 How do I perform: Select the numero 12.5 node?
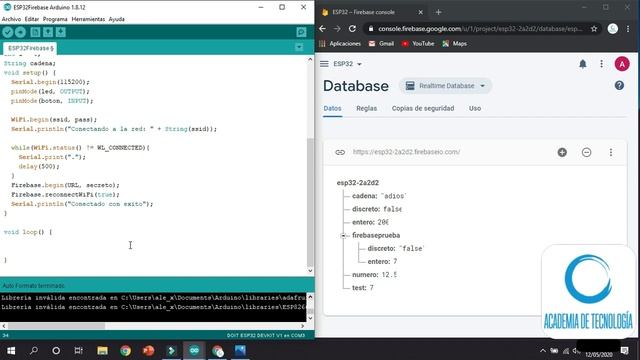click(374, 275)
